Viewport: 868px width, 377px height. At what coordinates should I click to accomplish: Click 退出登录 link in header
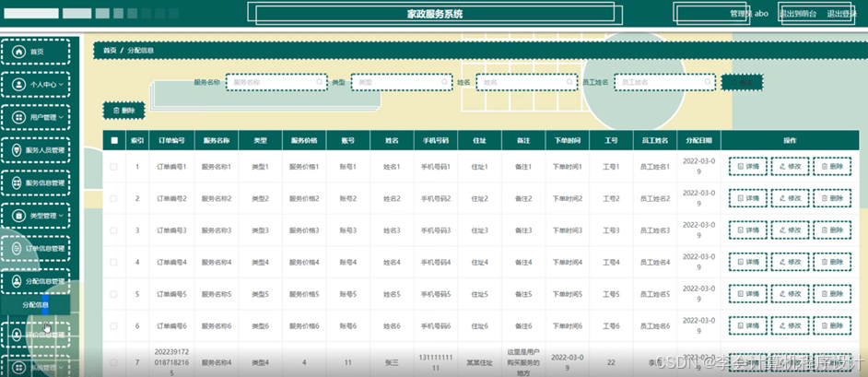842,14
